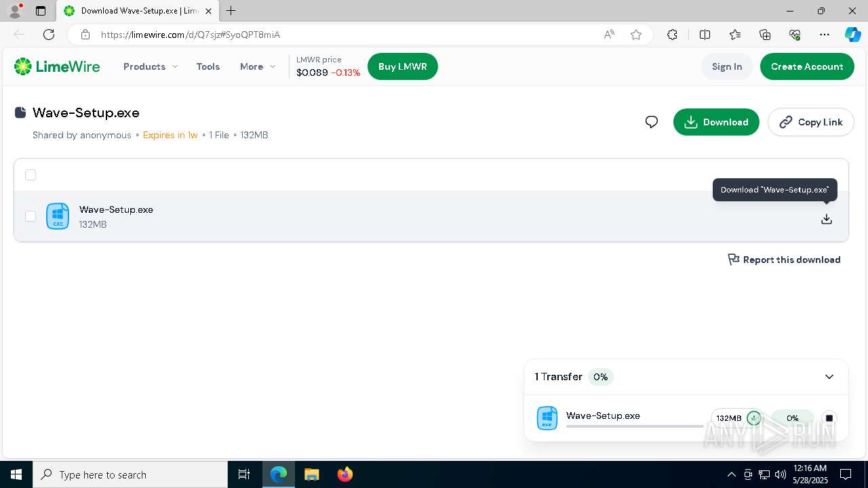Click the green download status icon in transfer
This screenshot has width=868, height=488.
pyautogui.click(x=753, y=418)
